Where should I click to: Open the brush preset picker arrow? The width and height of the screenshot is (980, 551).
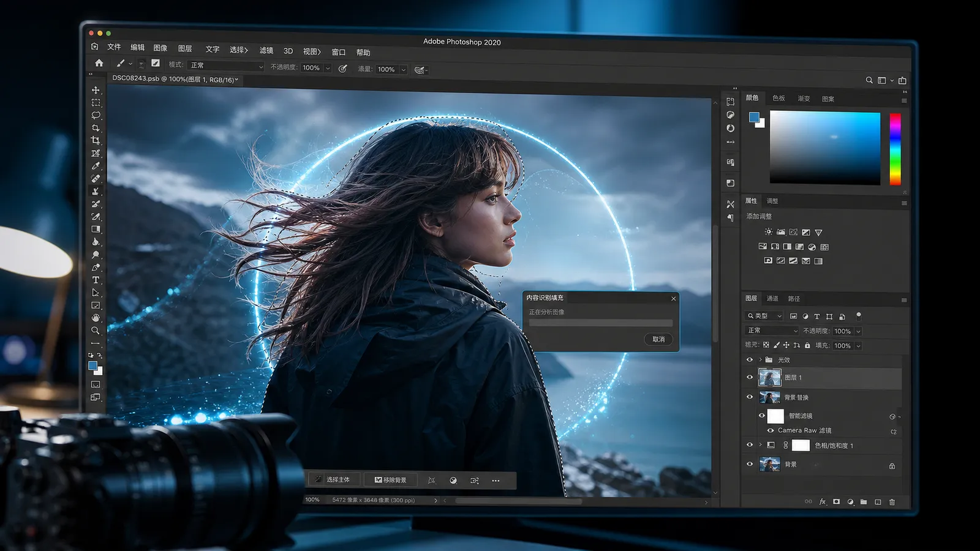click(130, 64)
